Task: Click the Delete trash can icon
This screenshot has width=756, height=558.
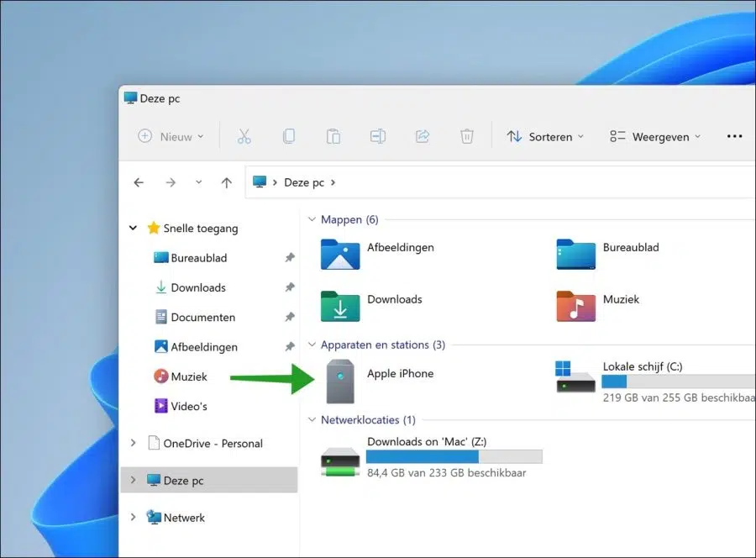Action: (467, 136)
